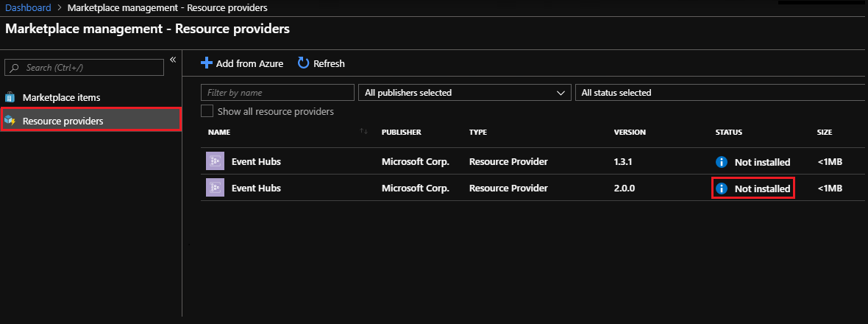Open Marketplace items in the sidebar
Screen dimensions: 868x324
62,97
